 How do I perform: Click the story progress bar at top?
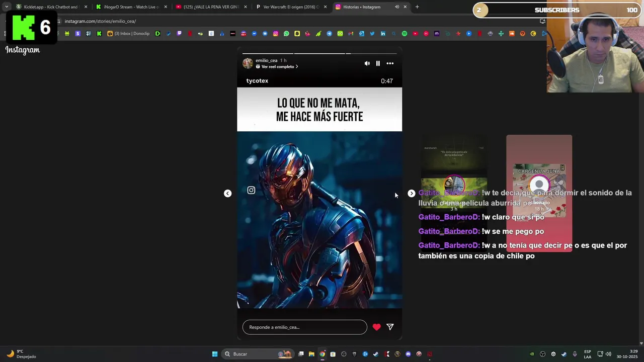(319, 53)
